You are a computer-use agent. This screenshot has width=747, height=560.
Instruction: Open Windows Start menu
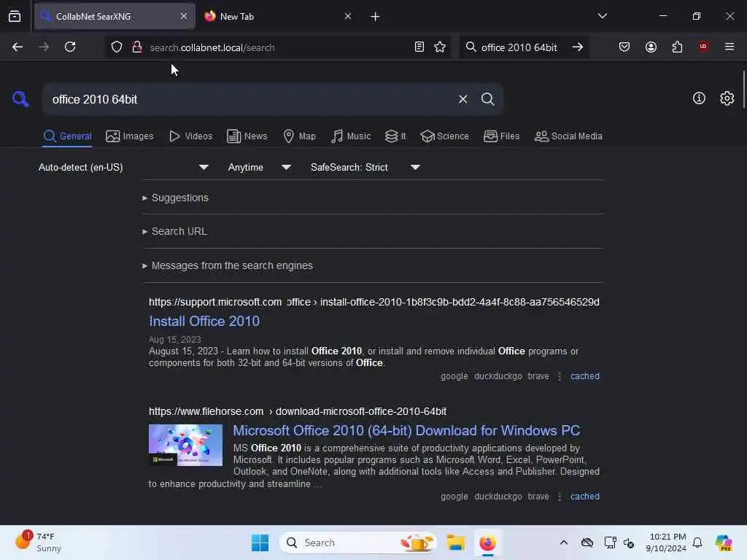(260, 542)
